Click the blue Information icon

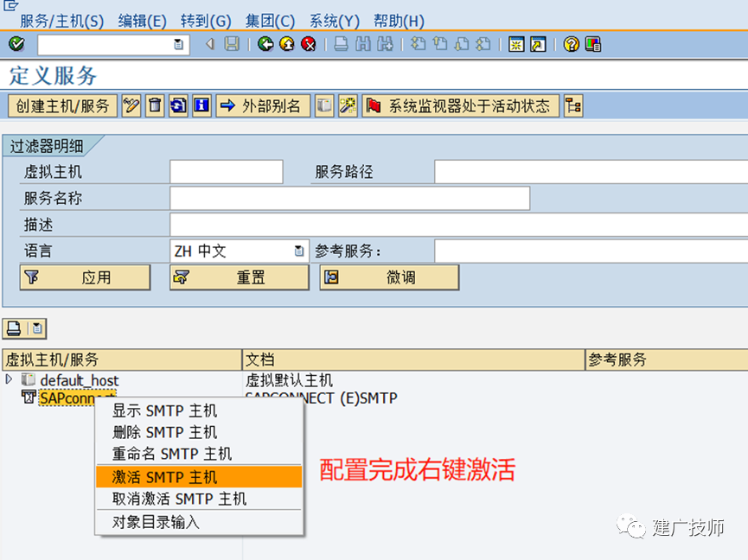coord(201,105)
